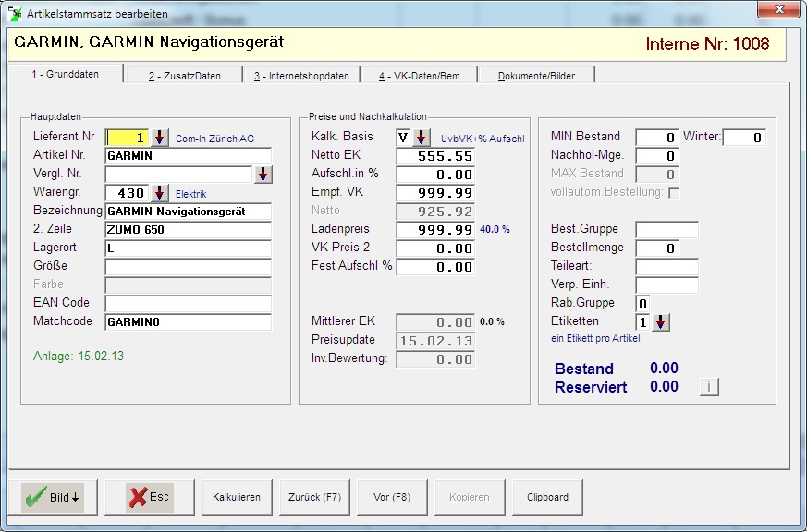Select the Ladenpreis price field
Image resolution: width=807 pixels, height=532 pixels.
click(435, 229)
